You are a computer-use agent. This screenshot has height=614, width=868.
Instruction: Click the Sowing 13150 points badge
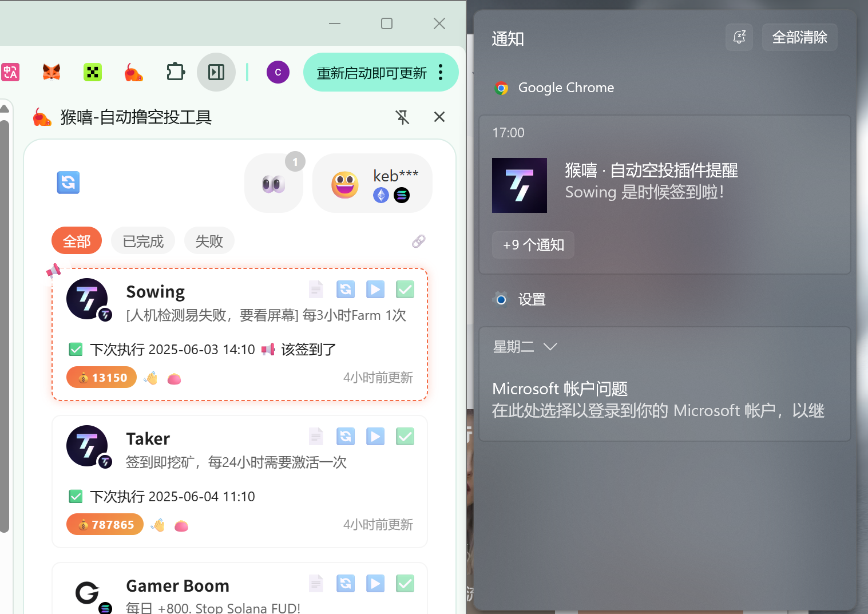101,377
